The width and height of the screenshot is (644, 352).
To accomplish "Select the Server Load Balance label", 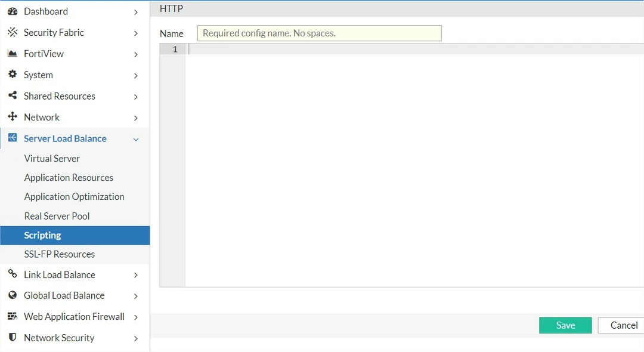I will pos(65,139).
